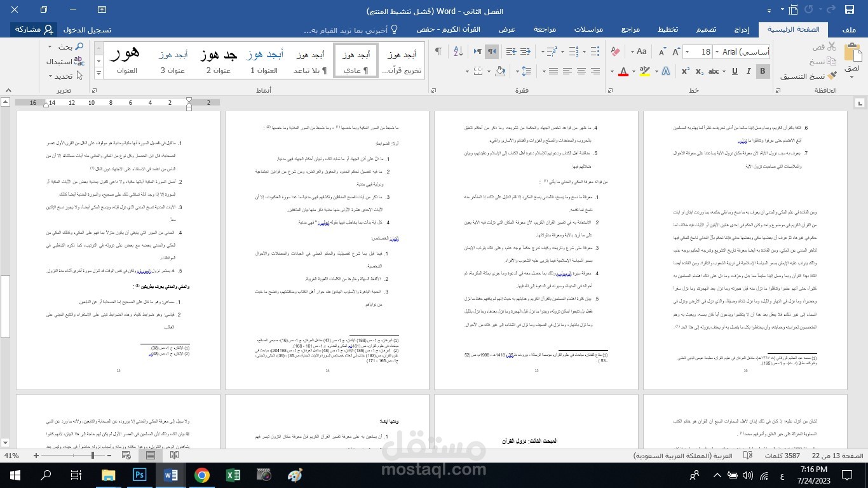
Task: Click the Decrease Indent icon
Action: tap(525, 51)
